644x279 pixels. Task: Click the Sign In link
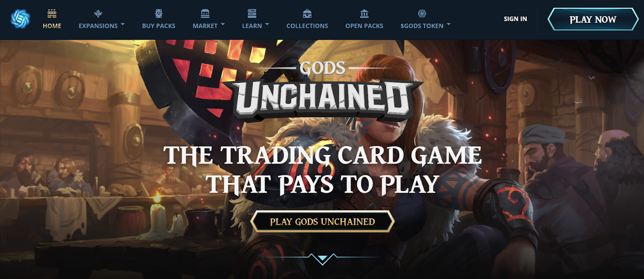pyautogui.click(x=515, y=19)
